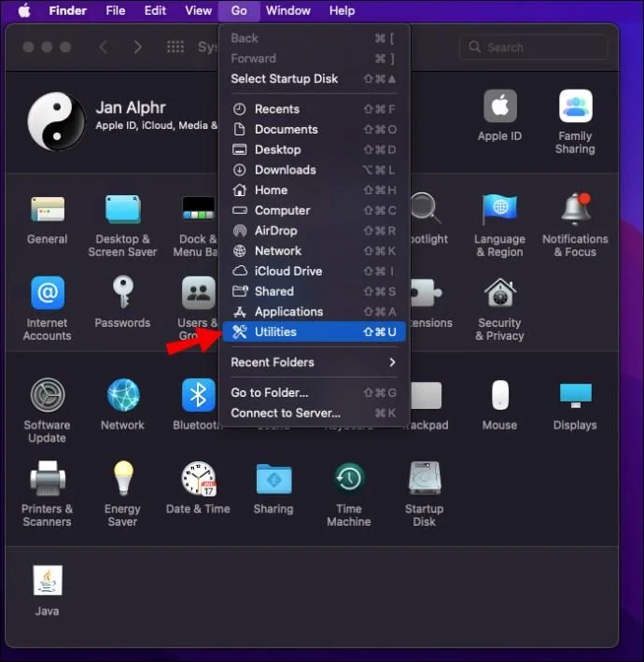Open the Sharing pane
The height and width of the screenshot is (662, 644).
click(273, 488)
